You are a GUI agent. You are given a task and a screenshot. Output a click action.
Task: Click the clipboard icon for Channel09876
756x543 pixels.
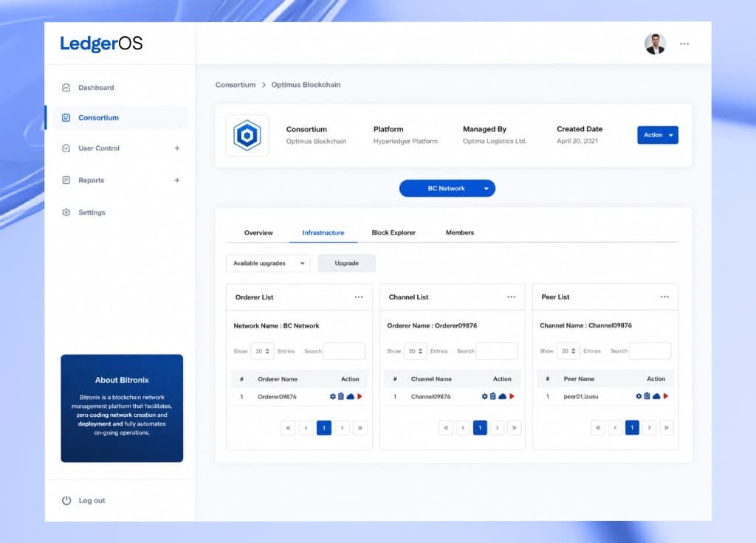click(492, 396)
